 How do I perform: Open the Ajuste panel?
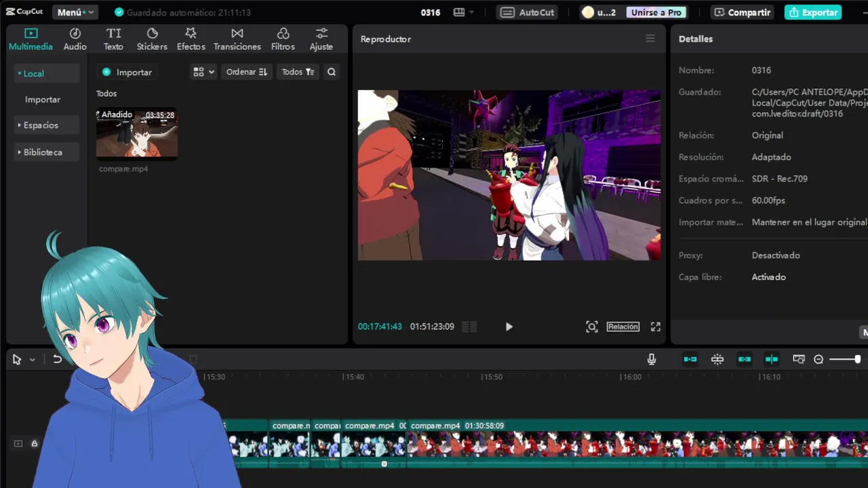(x=321, y=39)
